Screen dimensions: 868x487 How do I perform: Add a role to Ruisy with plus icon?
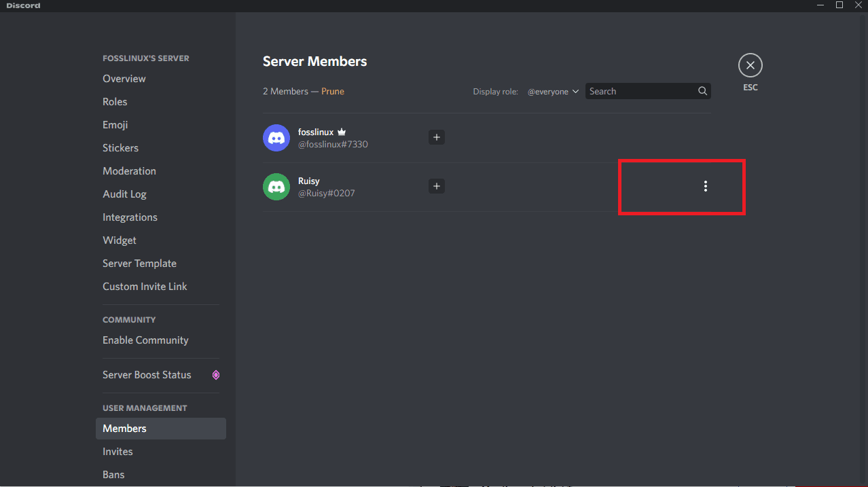pos(437,186)
